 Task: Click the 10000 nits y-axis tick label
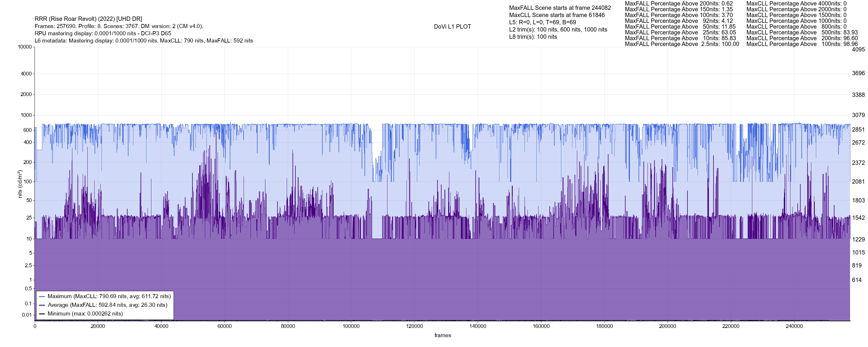tap(25, 47)
